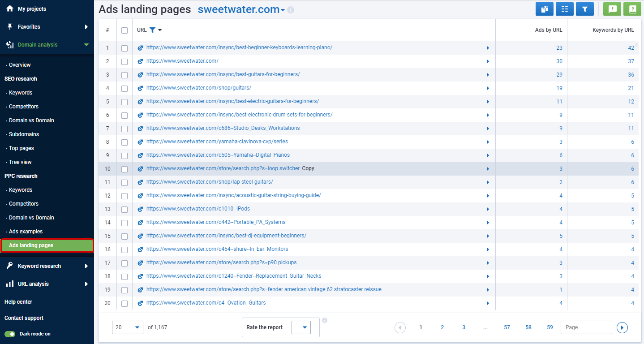This screenshot has height=344, width=644.
Task: Click the blue filter funnel button in header
Action: coord(585,9)
